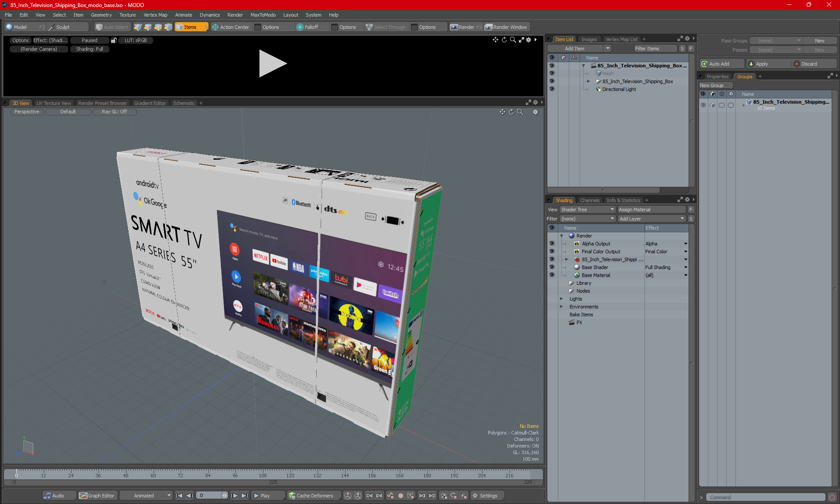The width and height of the screenshot is (840, 504).
Task: Switch to UV Texture View tab
Action: tap(54, 103)
